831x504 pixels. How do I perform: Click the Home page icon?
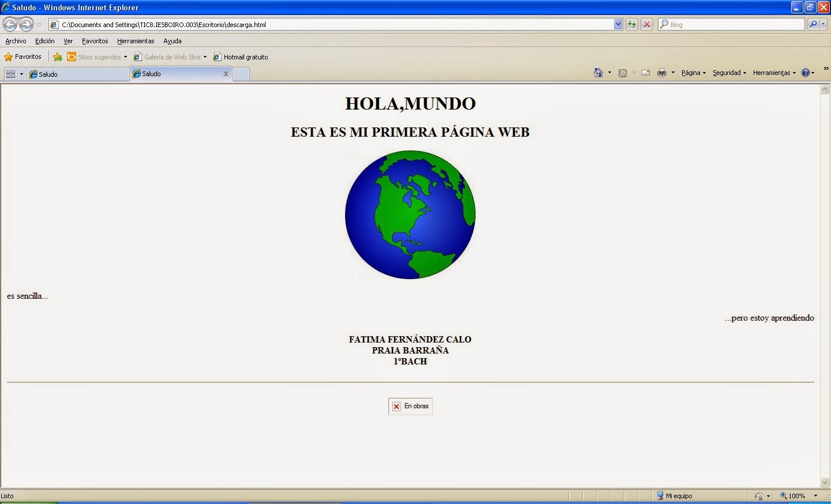pos(598,73)
